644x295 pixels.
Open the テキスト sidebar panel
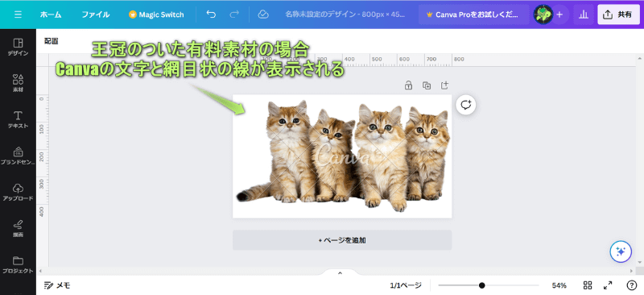(18, 119)
